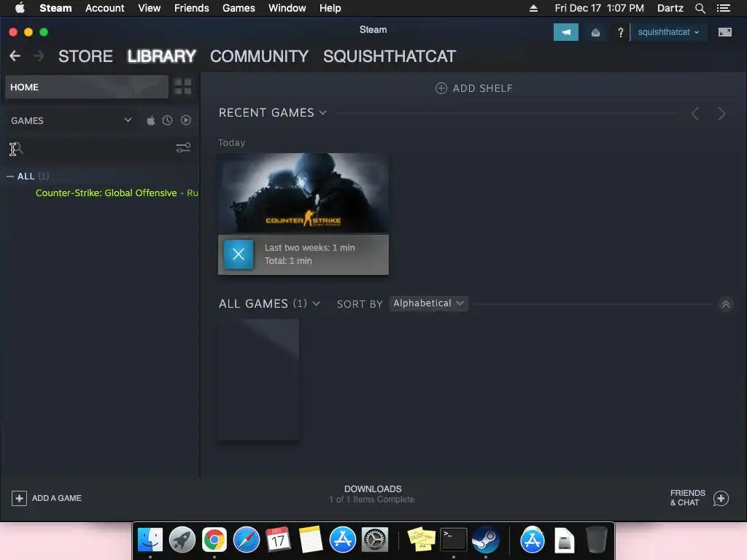747x560 pixels.
Task: Go back with the left arrow
Action: click(15, 56)
